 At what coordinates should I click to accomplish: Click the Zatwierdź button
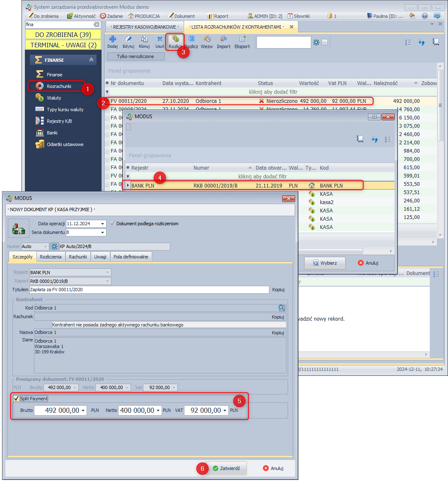coord(226,468)
